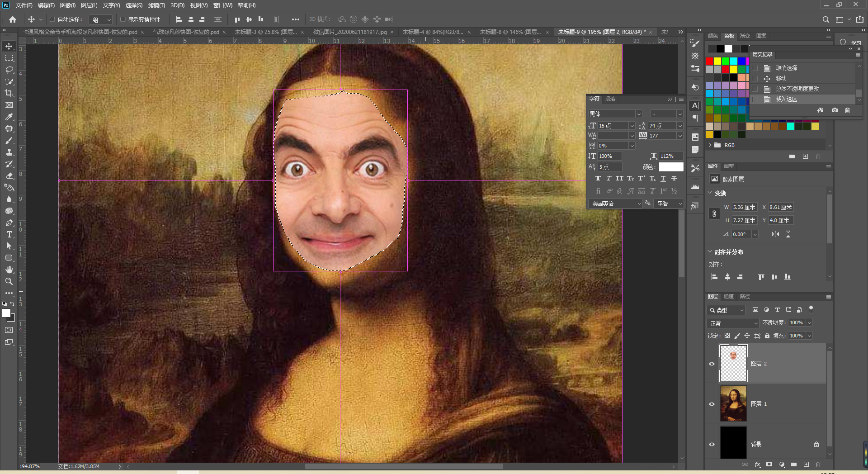Click the font size field 16 点
The image size is (868, 474).
613,126
